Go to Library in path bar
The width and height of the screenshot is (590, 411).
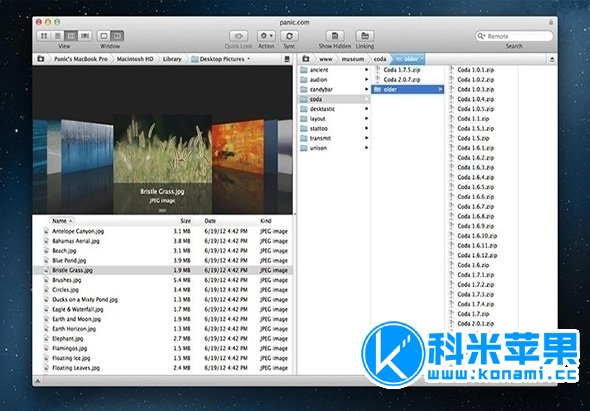tap(172, 59)
